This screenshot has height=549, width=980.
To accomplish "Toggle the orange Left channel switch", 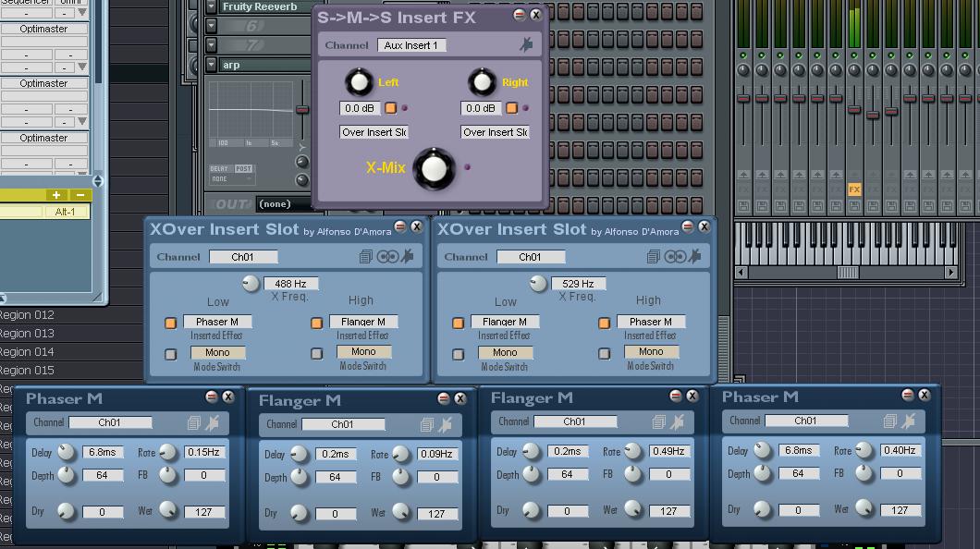I will [x=391, y=108].
